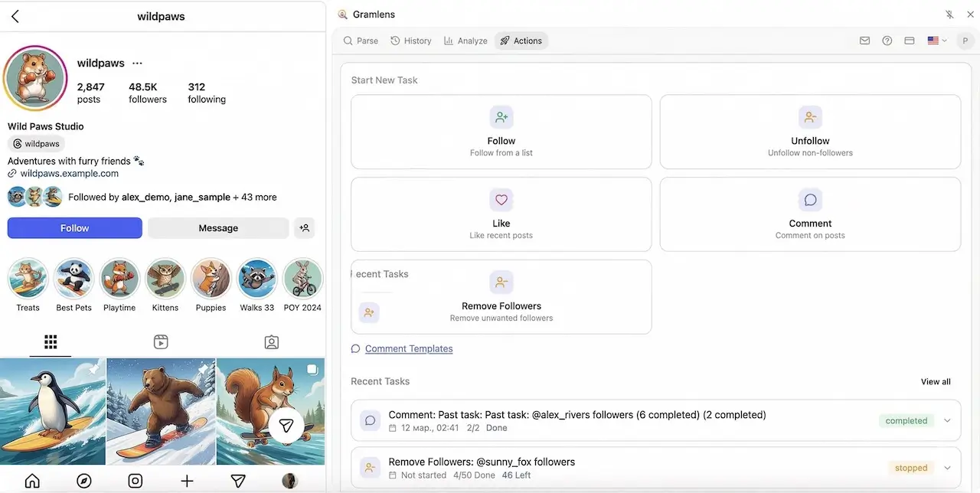Click the billing card icon in Gramlens
This screenshot has width=980, height=493.
pyautogui.click(x=909, y=41)
